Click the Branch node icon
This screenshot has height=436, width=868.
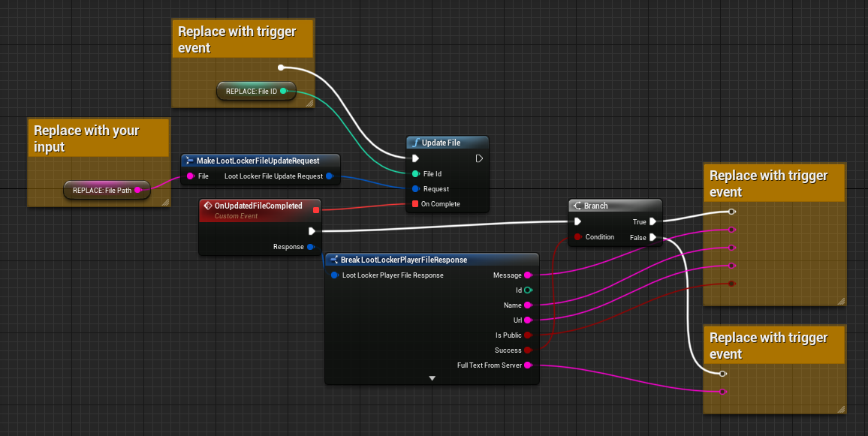point(577,206)
